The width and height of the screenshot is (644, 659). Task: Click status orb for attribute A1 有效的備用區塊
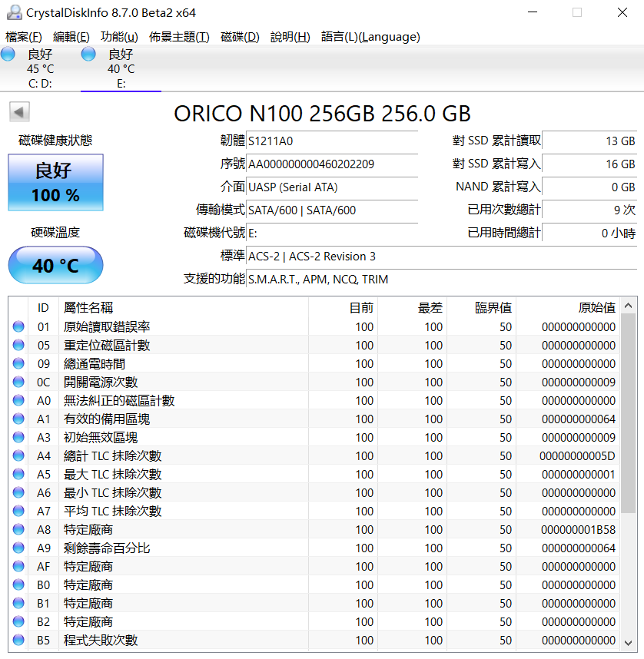click(x=18, y=419)
